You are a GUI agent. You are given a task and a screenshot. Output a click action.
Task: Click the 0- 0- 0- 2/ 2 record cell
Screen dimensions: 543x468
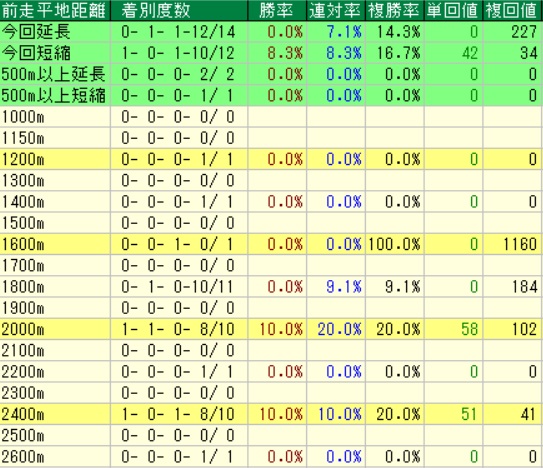178,74
